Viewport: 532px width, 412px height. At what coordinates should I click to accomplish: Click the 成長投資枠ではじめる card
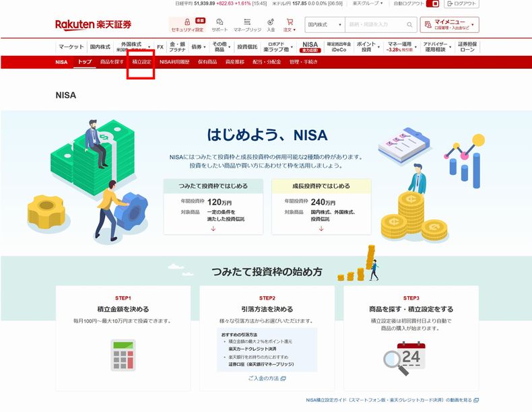point(321,207)
